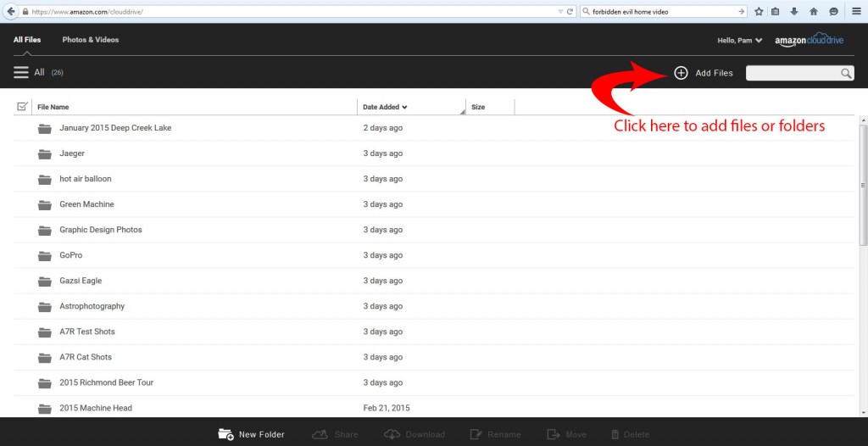Select the All Files tab

27,40
